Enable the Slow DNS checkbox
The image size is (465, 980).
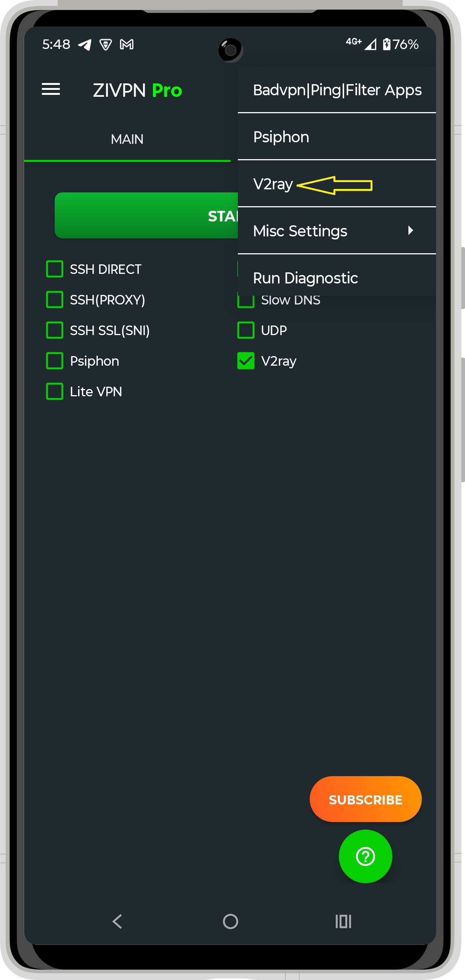pos(246,300)
